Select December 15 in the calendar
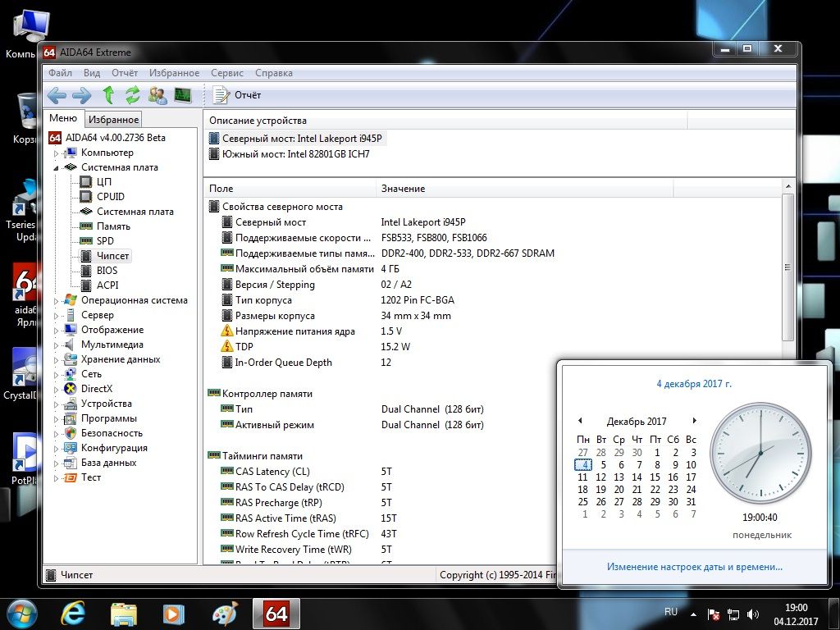The width and height of the screenshot is (840, 630). point(655,477)
